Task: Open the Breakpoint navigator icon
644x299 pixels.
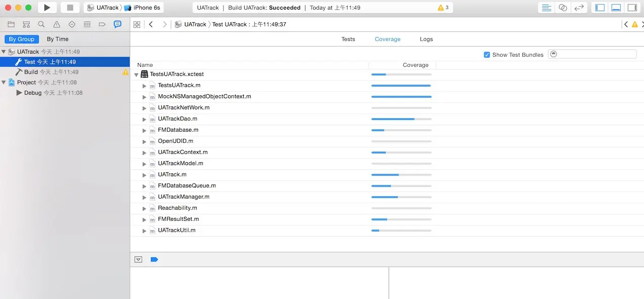Action: [102, 24]
